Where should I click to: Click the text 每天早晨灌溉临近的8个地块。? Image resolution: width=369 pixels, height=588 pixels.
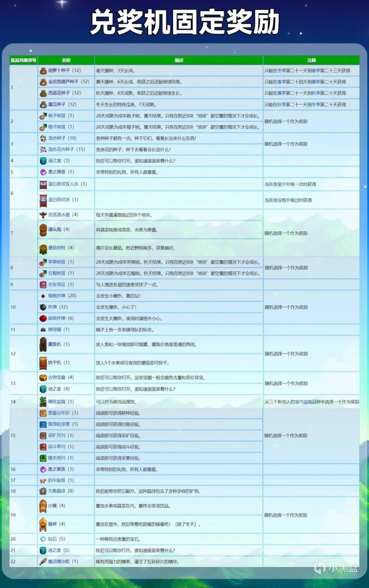click(124, 215)
